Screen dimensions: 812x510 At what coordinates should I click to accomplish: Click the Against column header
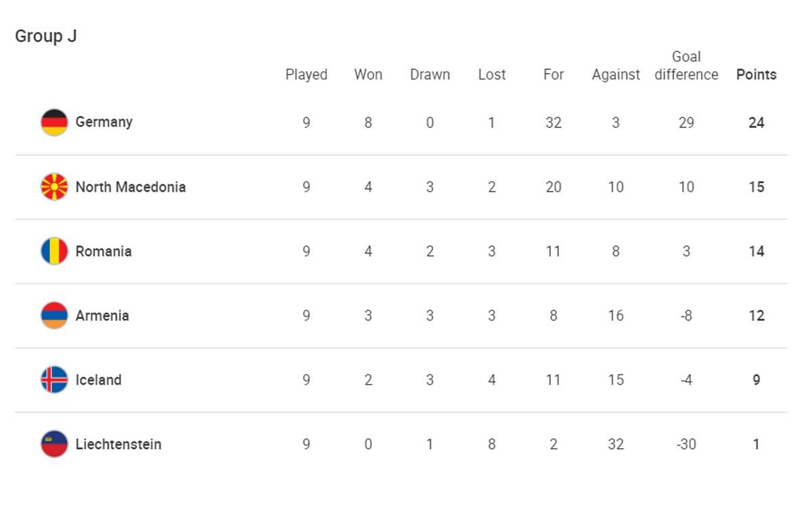616,75
